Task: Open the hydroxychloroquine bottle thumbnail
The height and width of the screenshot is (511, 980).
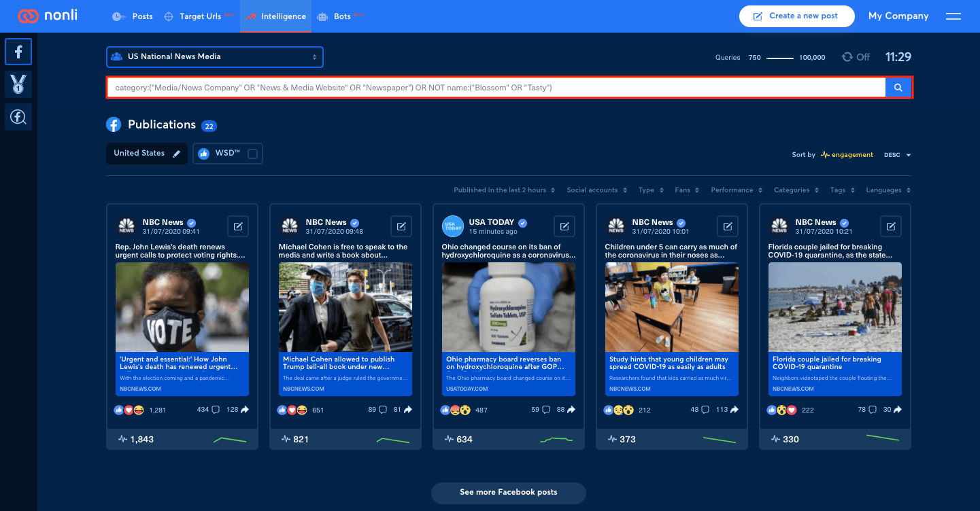Action: click(x=509, y=307)
